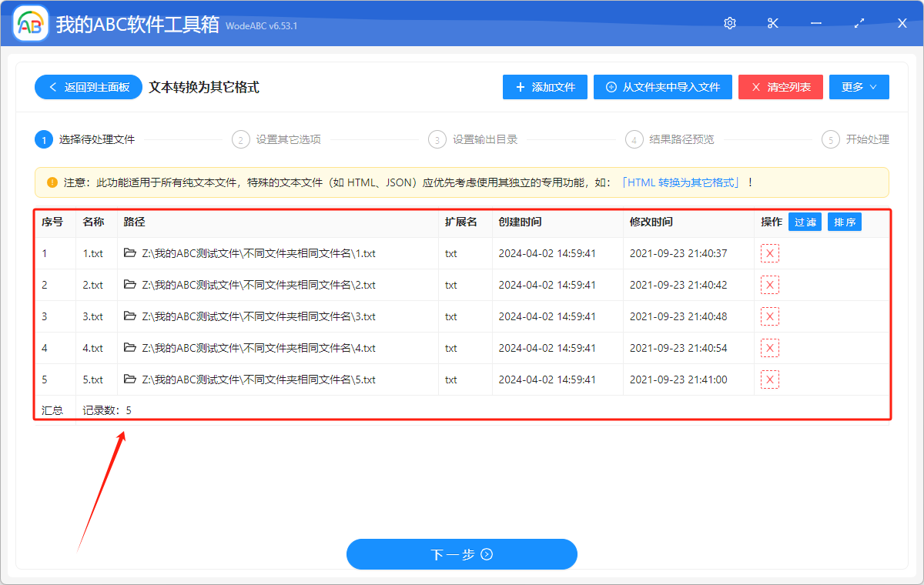Remove 3.txt using its red delete icon

click(769, 316)
